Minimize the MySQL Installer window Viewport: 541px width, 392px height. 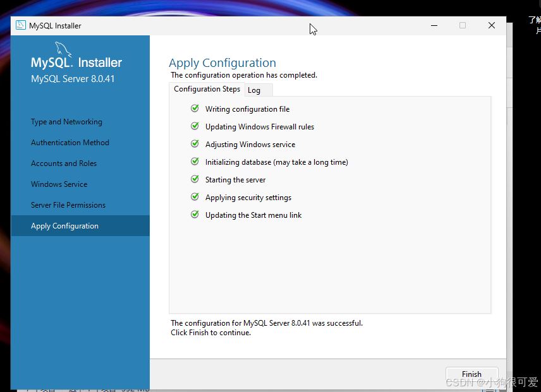pyautogui.click(x=434, y=25)
